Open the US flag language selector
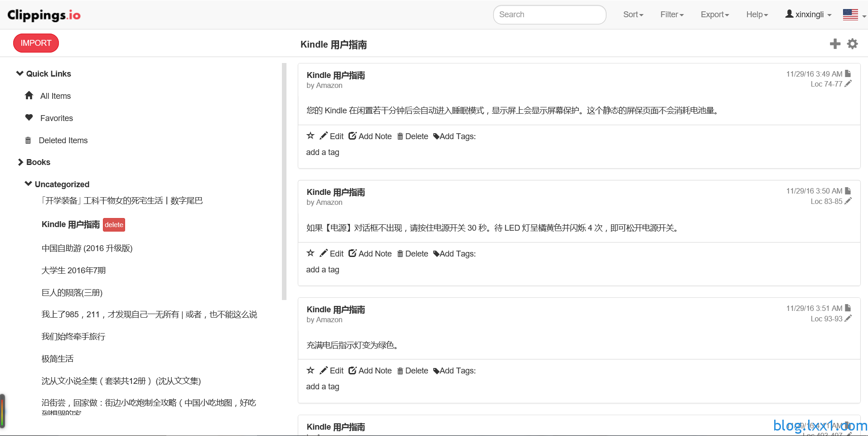The height and width of the screenshot is (436, 868). click(854, 15)
